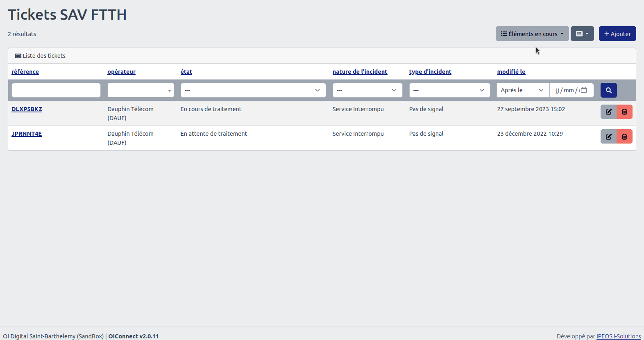Click the Ajouter button to add ticket
Image resolution: width=644 pixels, height=340 pixels.
coord(617,34)
